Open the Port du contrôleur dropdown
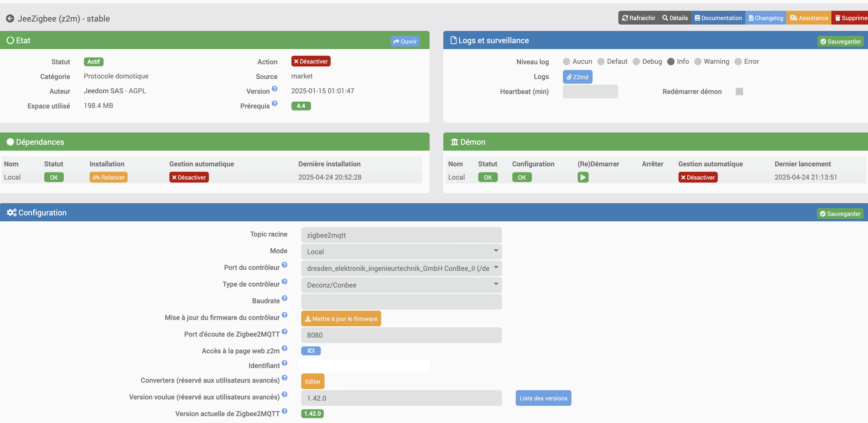 (401, 268)
